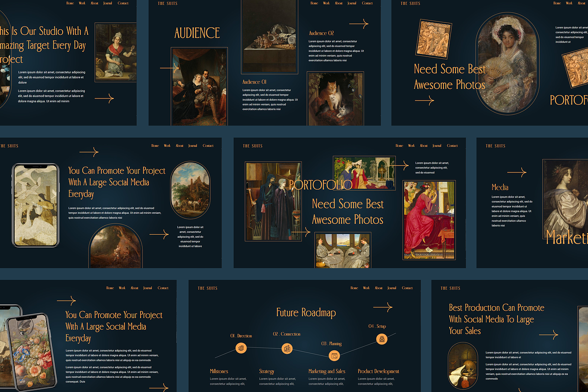588x392 pixels.
Task: Click the arrow below 'Awesome Photos' beside the woman portrait
Action: pyautogui.click(x=424, y=100)
